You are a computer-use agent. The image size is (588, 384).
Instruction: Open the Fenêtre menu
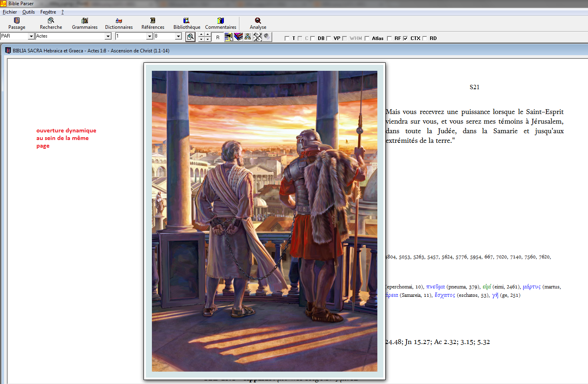pyautogui.click(x=48, y=12)
